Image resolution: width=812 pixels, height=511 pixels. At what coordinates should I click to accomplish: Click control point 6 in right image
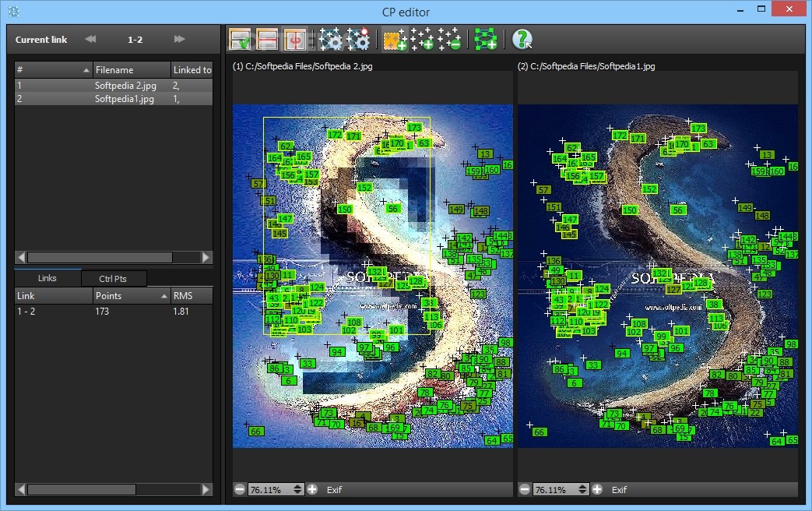(x=574, y=383)
